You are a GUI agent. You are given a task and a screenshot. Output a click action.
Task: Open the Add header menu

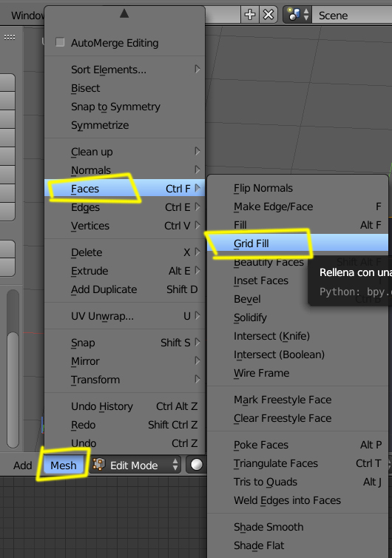click(23, 465)
